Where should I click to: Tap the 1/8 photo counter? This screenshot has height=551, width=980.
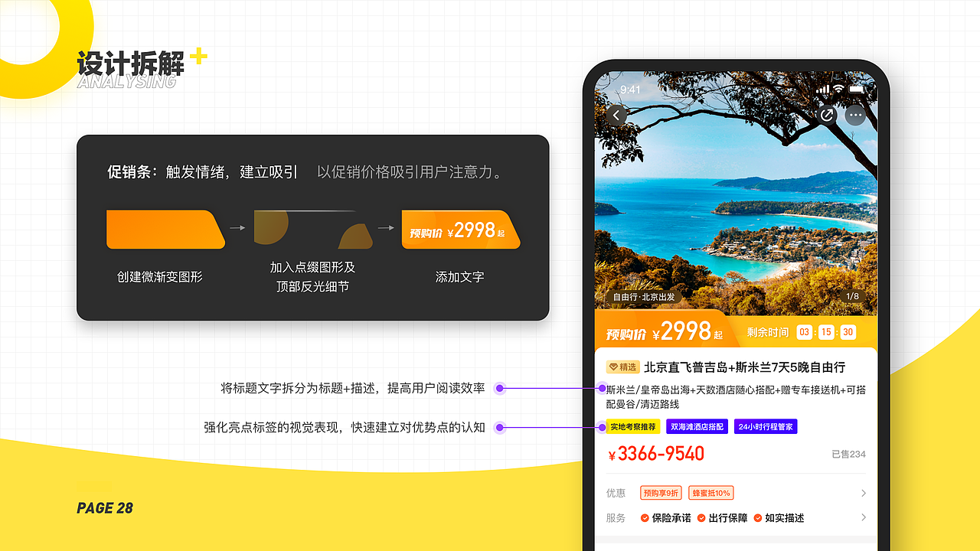click(852, 296)
